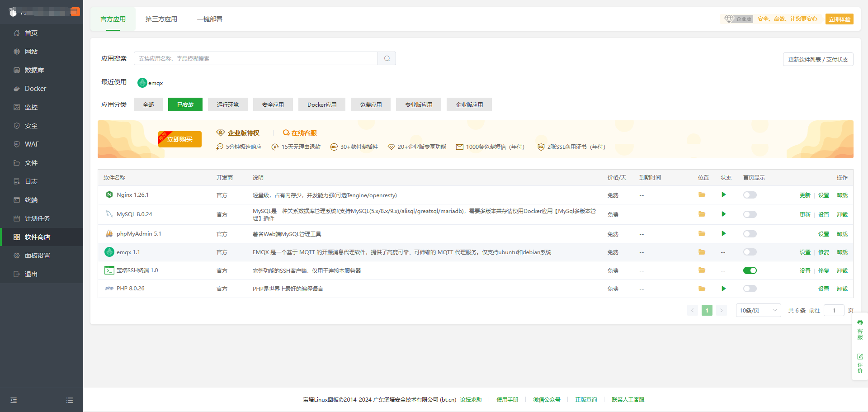Click the 宝塔SSH终端 terminal logo icon
The image size is (868, 412).
tap(109, 270)
